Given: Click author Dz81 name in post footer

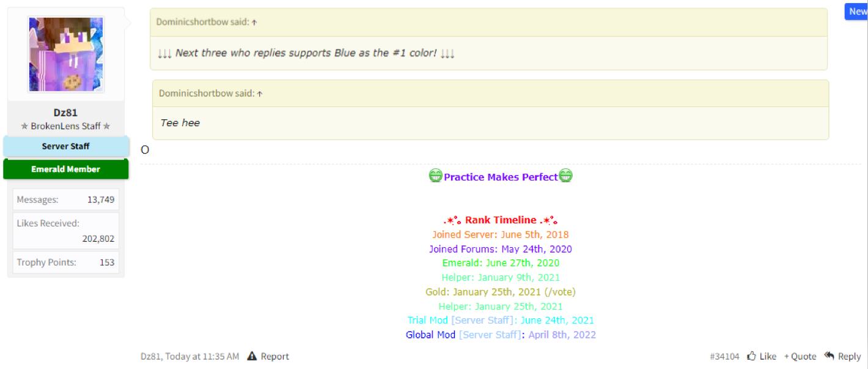Looking at the screenshot, I should tap(151, 356).
